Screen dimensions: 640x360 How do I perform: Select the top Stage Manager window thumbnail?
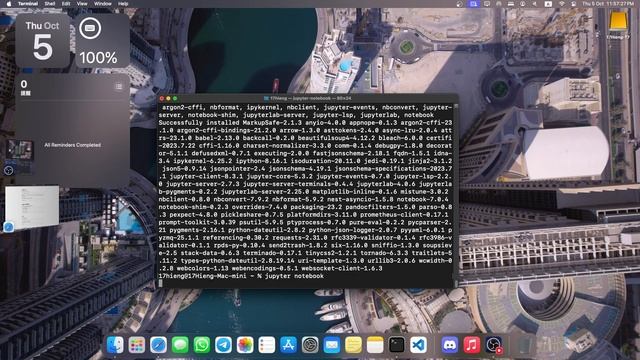(19, 151)
